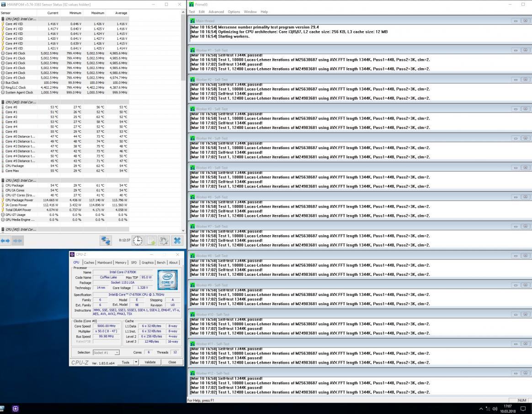Screen dimensions: 532x414
Task: Click Worker #4 Self-Test window icon
Action: (x=192, y=139)
